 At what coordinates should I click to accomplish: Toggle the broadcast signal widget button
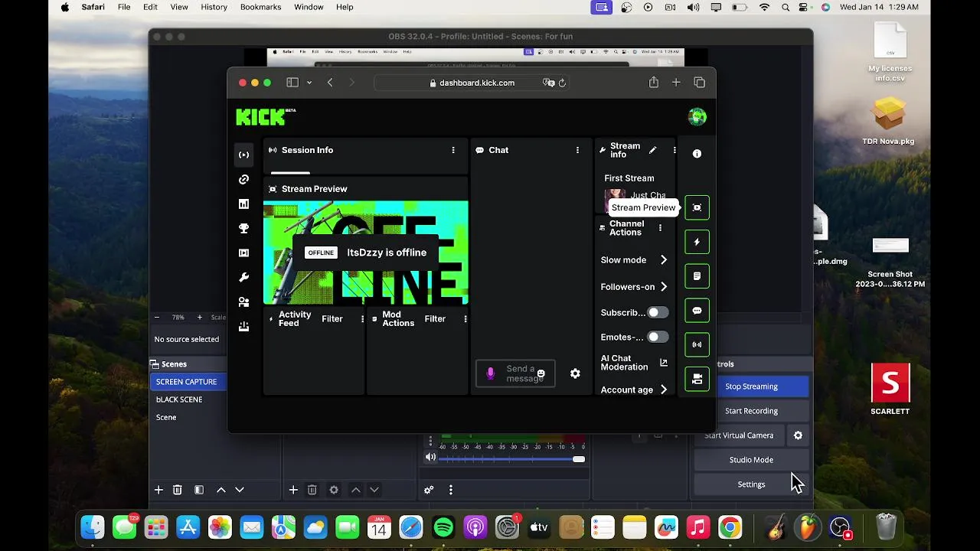click(697, 344)
